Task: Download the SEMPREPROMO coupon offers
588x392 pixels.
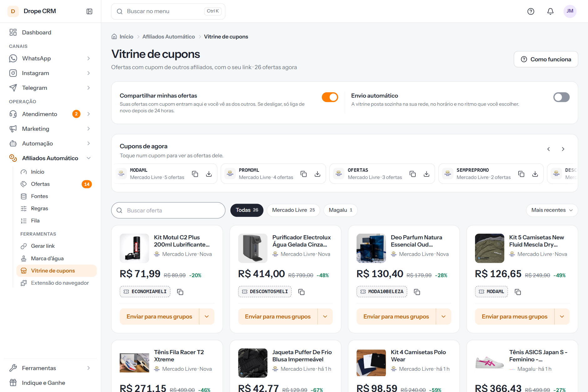Action: (x=535, y=174)
